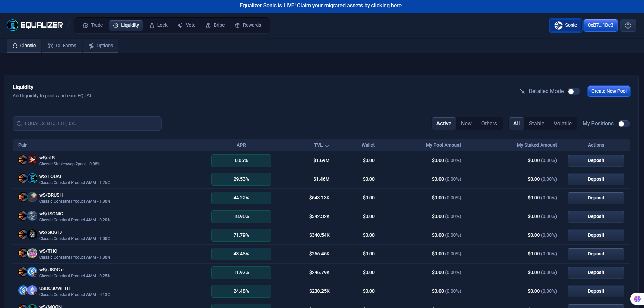The height and width of the screenshot is (308, 644).
Task: Switch to the Options tab
Action: (x=101, y=46)
